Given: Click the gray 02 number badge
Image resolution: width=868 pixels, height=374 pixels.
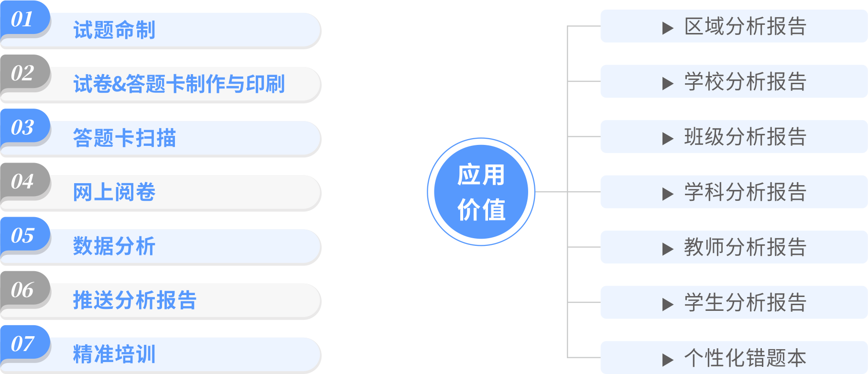Looking at the screenshot, I should tap(23, 73).
